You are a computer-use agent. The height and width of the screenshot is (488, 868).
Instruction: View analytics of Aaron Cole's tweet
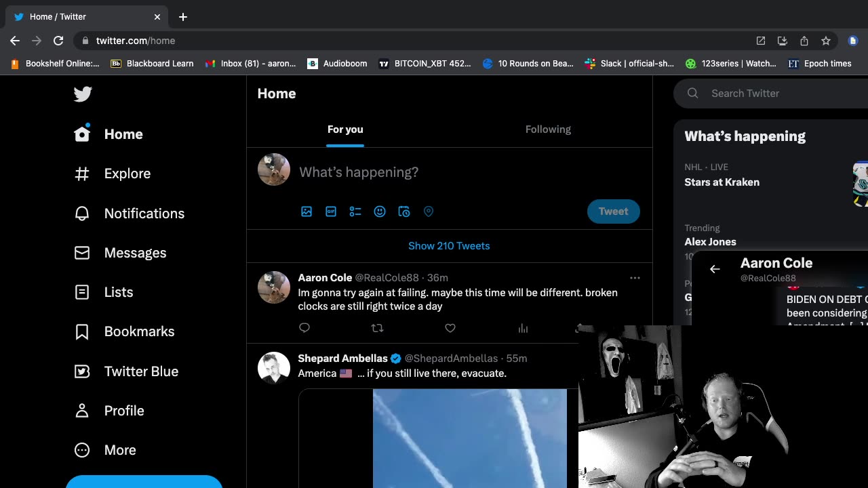pyautogui.click(x=523, y=328)
